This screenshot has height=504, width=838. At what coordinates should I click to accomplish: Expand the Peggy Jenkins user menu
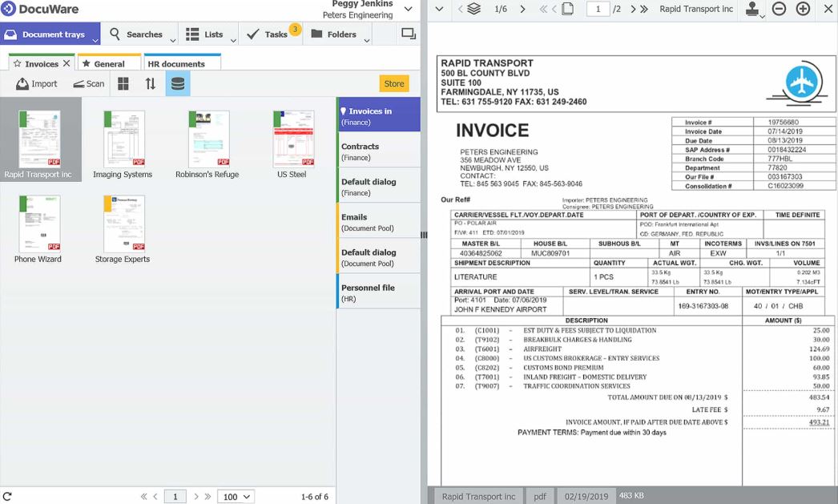[x=409, y=10]
